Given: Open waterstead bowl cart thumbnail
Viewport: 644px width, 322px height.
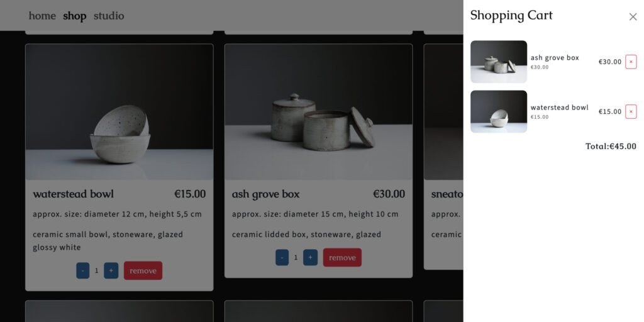Looking at the screenshot, I should coord(499,112).
